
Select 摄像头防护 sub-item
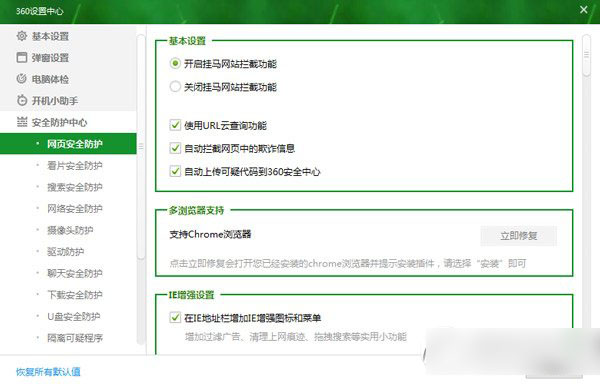pyautogui.click(x=68, y=230)
